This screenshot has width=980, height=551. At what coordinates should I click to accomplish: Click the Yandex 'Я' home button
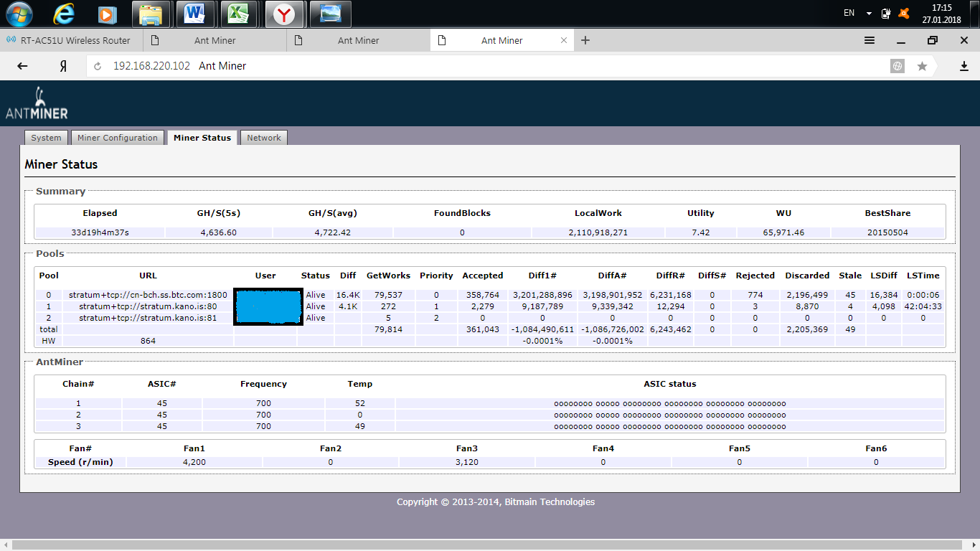click(x=63, y=66)
